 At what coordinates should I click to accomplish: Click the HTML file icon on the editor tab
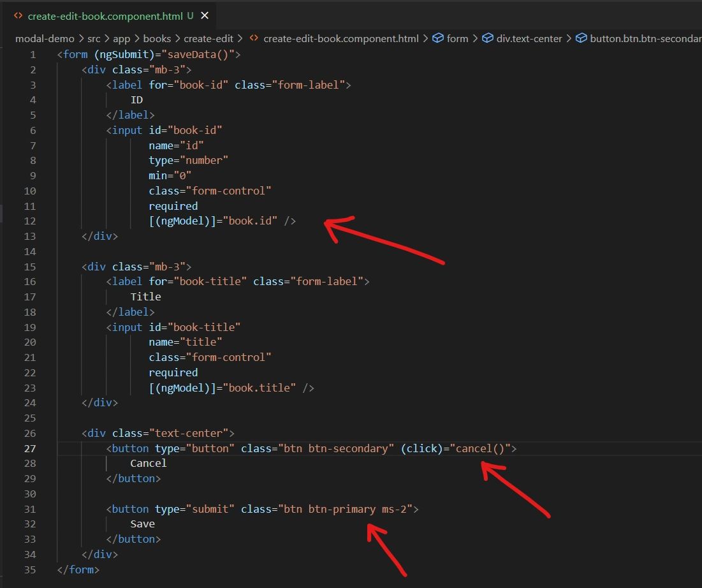18,15
